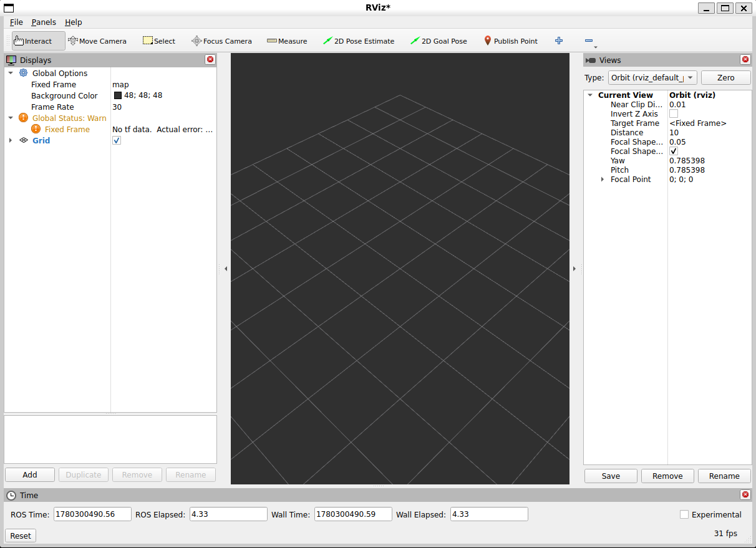
Task: Select the 'No tf data' error text
Action: coord(162,129)
